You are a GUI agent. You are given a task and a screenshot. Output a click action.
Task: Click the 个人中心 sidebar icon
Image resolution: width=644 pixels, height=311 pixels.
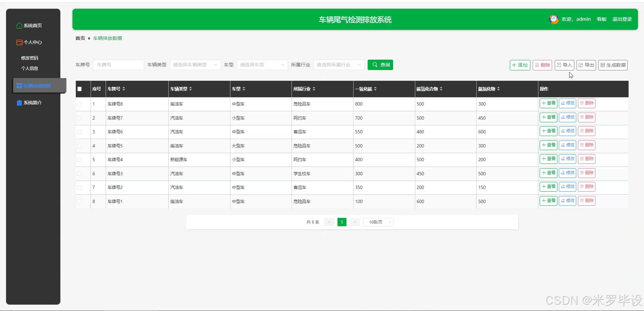click(x=19, y=43)
